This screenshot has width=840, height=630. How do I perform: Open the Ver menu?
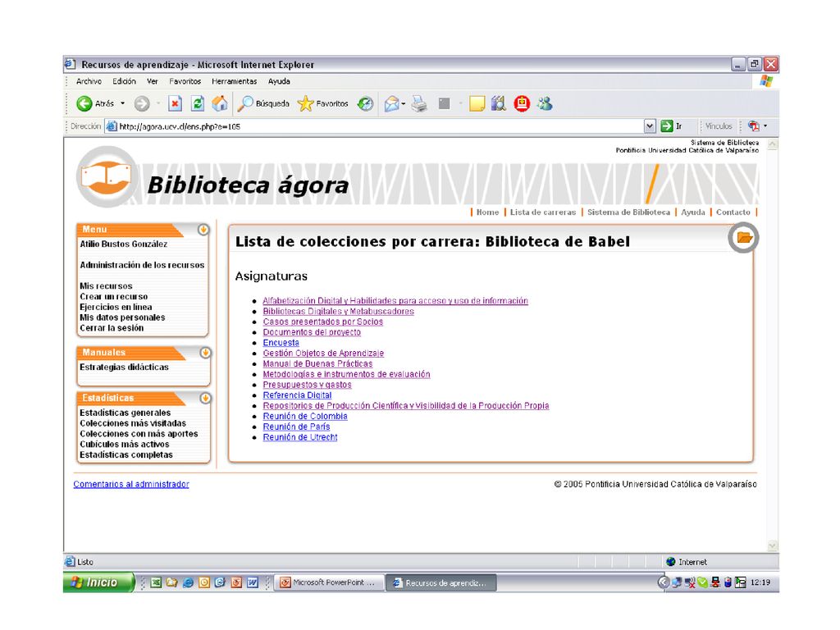click(153, 81)
